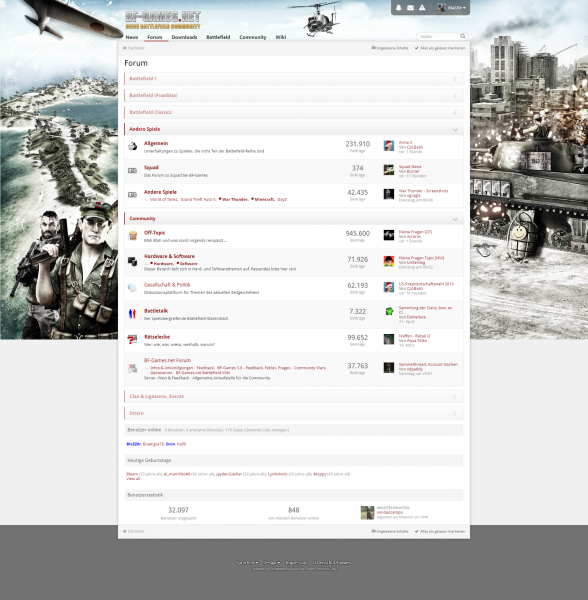
Task: Open the Downloads menu item
Action: 184,37
